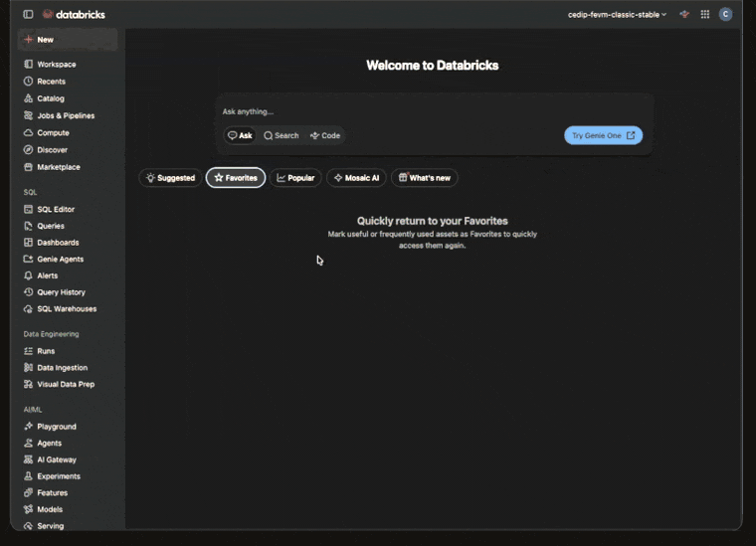Click the New button
Viewport: 756px width, 546px height.
click(x=68, y=40)
